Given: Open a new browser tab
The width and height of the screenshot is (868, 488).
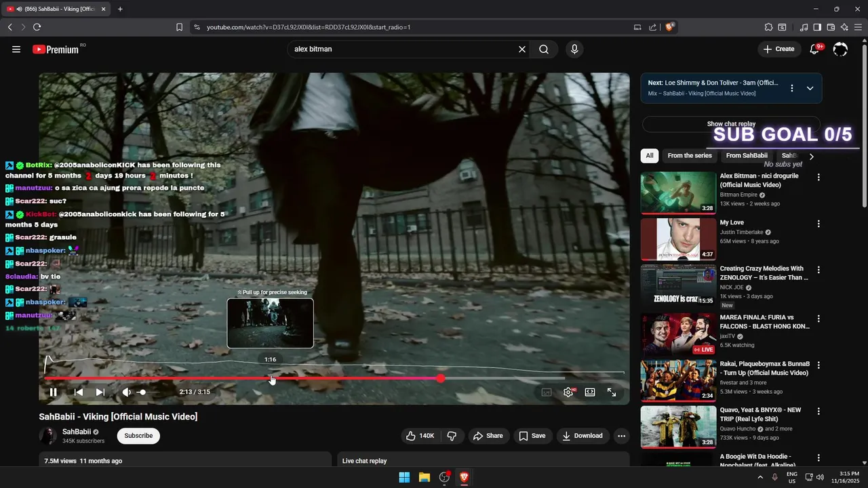Looking at the screenshot, I should 120,9.
